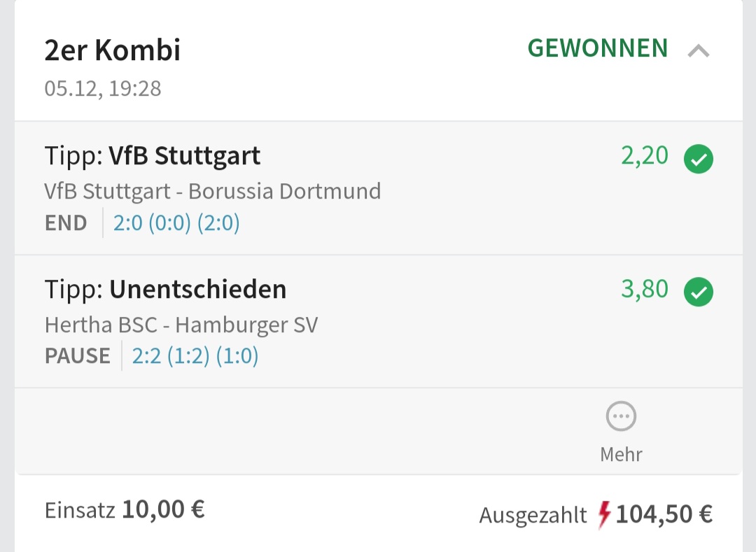Click the date 05.12, 19:28
This screenshot has height=552, width=756.
click(103, 89)
